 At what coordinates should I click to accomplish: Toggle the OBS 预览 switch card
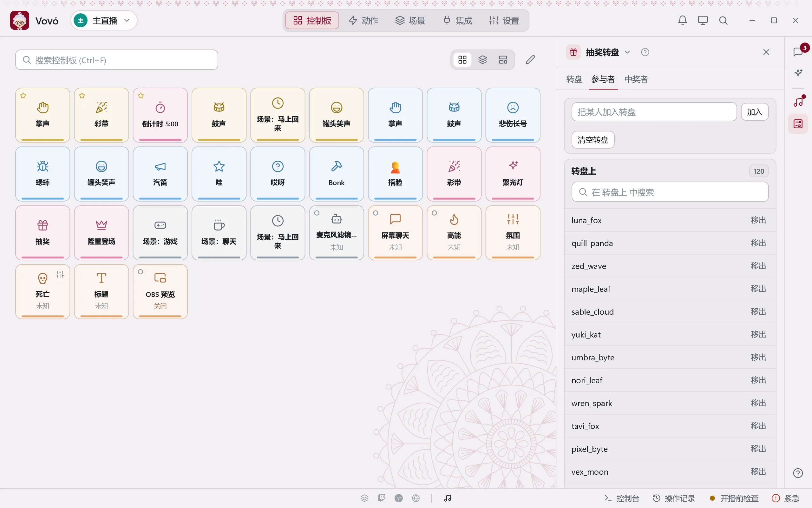pos(160,292)
